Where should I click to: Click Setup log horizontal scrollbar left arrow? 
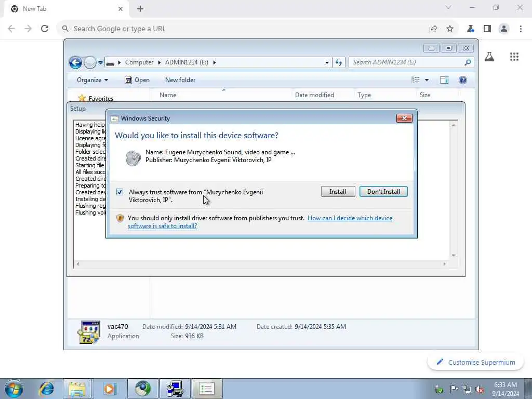(78, 264)
